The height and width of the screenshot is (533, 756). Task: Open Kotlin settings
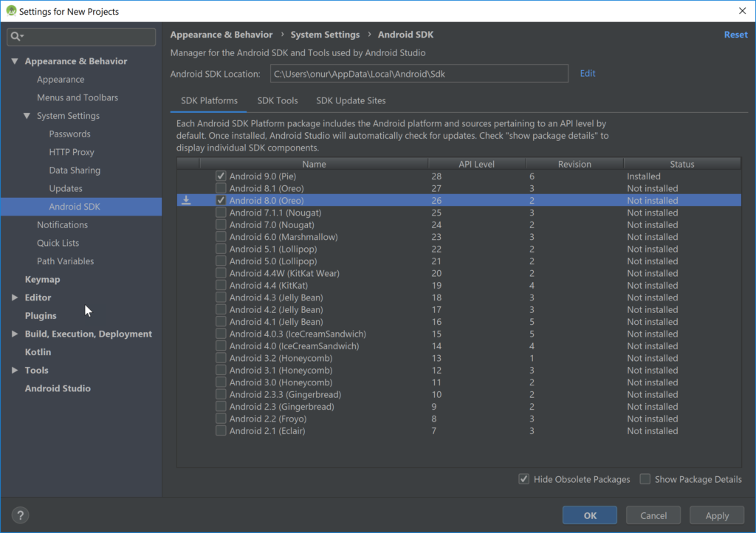(38, 352)
